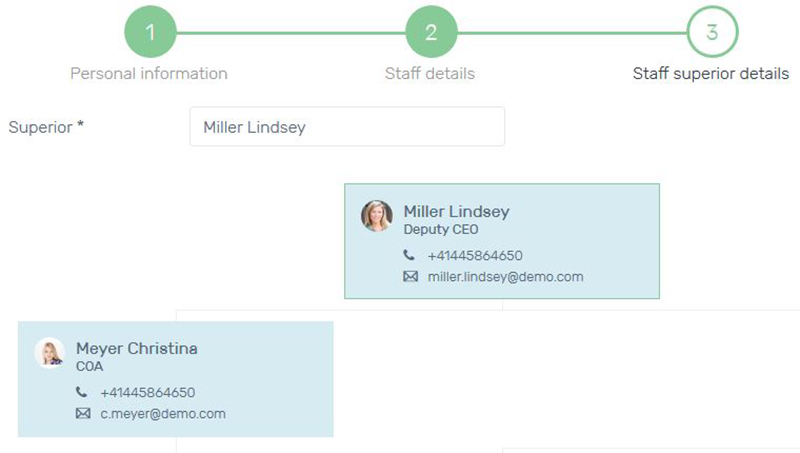Image resolution: width=800 pixels, height=453 pixels.
Task: Open the Superior selection field
Action: pyautogui.click(x=347, y=127)
